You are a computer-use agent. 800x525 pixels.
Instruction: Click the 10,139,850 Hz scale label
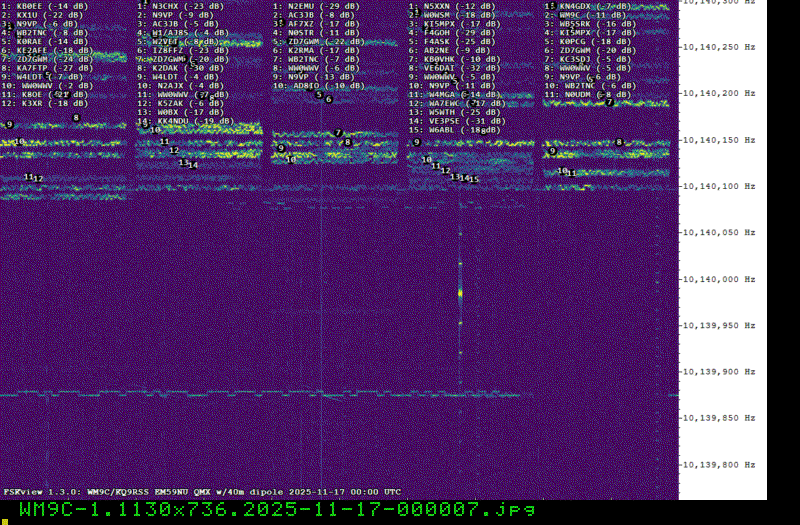point(717,418)
